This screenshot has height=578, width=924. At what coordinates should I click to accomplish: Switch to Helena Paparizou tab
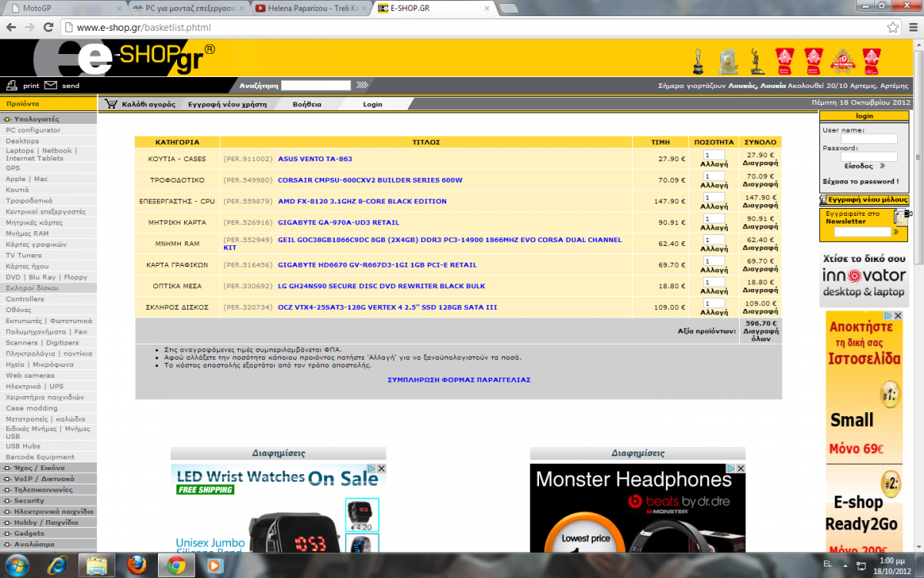point(312,8)
